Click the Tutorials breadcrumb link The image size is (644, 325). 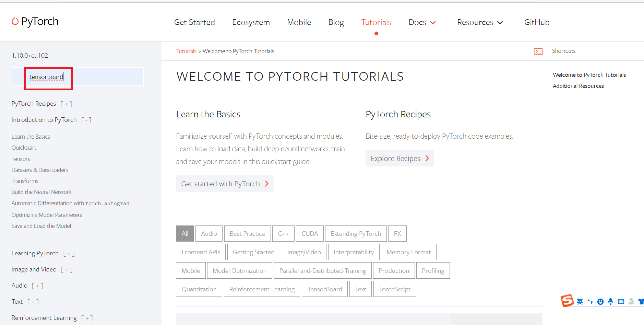click(x=186, y=51)
